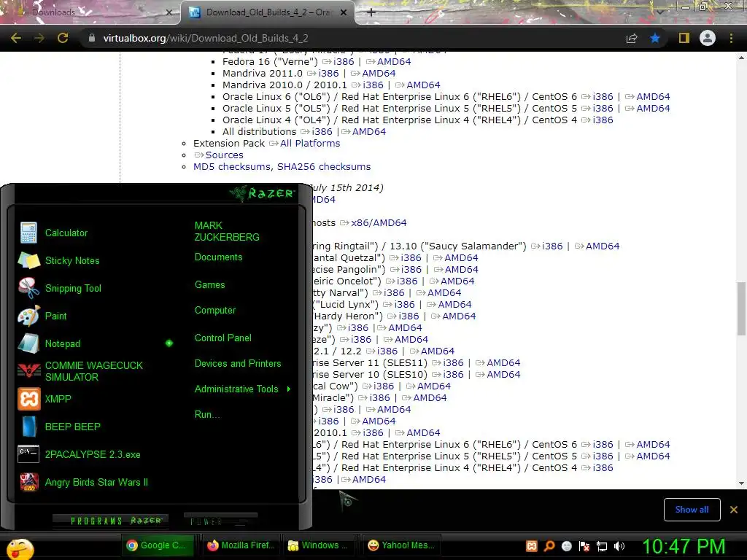The height and width of the screenshot is (560, 747).
Task: Open Control Panel
Action: coord(223,338)
